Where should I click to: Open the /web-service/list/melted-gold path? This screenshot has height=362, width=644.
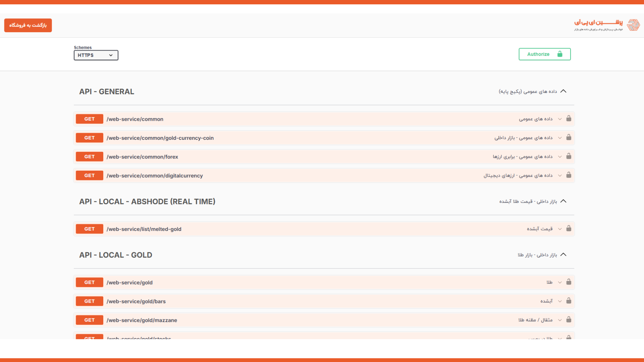coord(144,229)
